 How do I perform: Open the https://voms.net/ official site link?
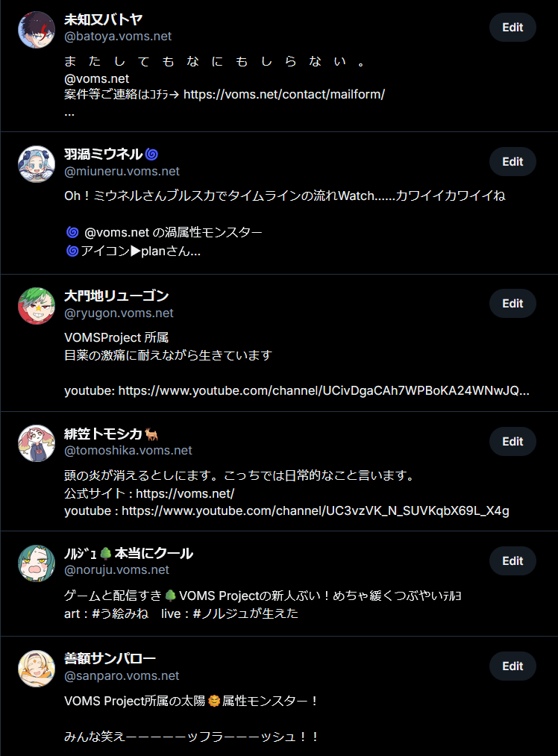click(x=185, y=494)
